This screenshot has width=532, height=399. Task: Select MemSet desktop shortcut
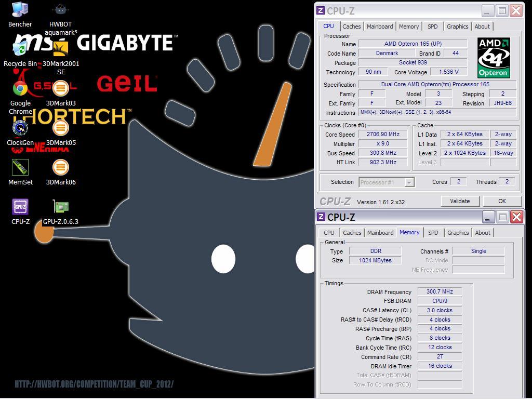click(20, 172)
